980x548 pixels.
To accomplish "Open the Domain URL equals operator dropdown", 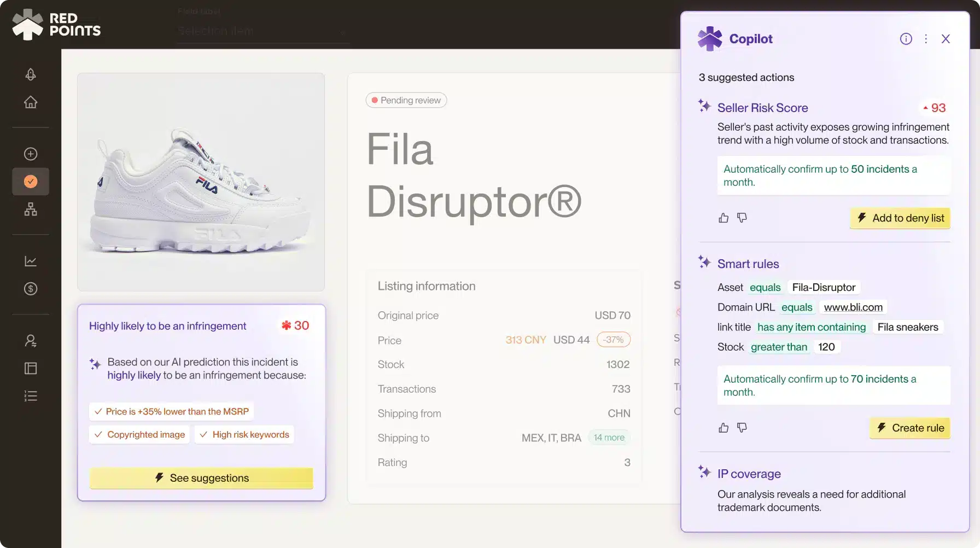I will 797,307.
